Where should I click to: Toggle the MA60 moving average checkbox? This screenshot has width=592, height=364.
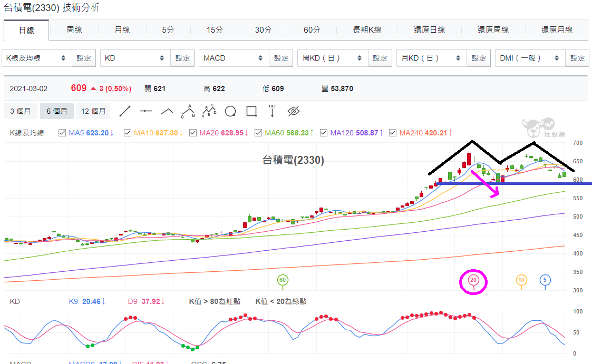coord(258,133)
